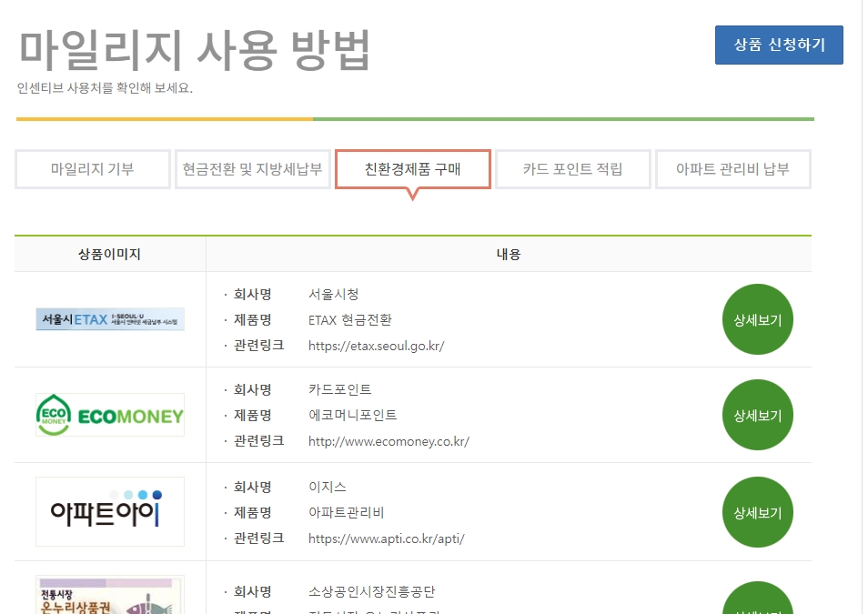Click the ECOMONEY eco badge logo

click(109, 414)
